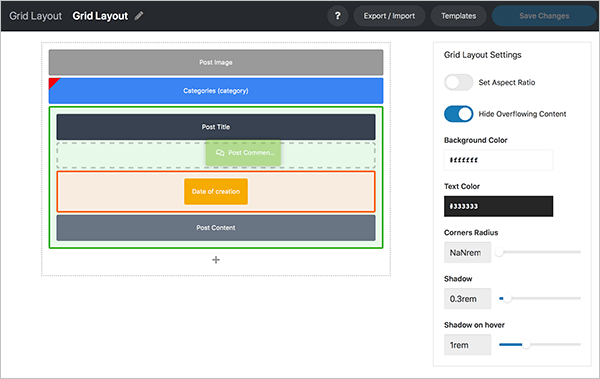Click the plus icon to add an element
Image resolution: width=600 pixels, height=379 pixels.
[216, 260]
